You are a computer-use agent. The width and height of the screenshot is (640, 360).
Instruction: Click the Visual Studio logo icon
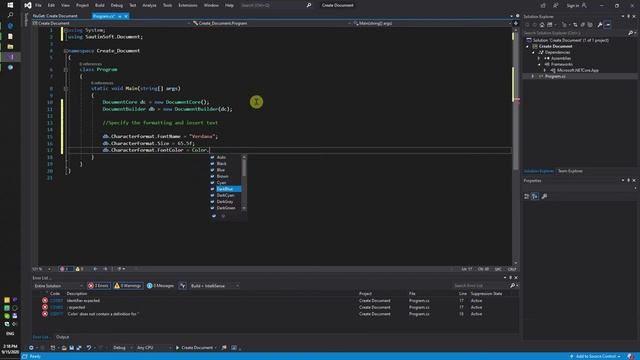point(27,5)
